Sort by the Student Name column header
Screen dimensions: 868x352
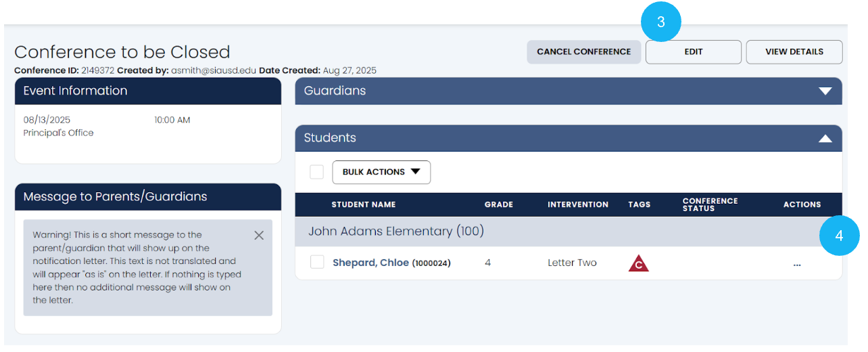[363, 204]
